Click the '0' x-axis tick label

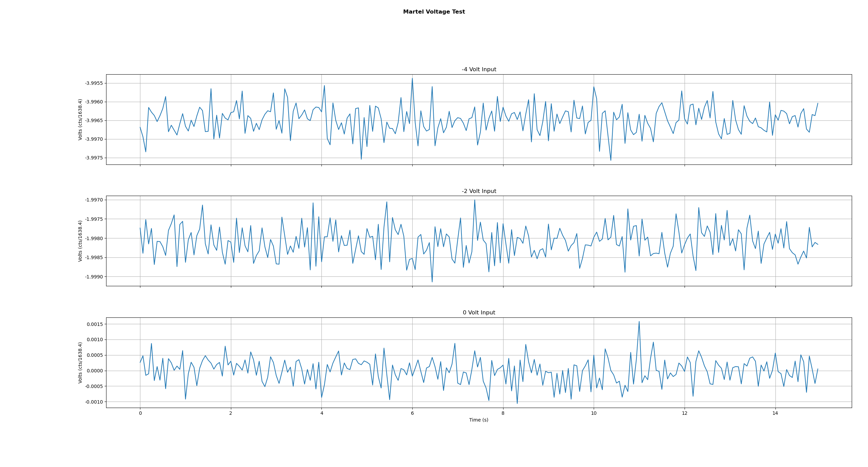point(140,413)
